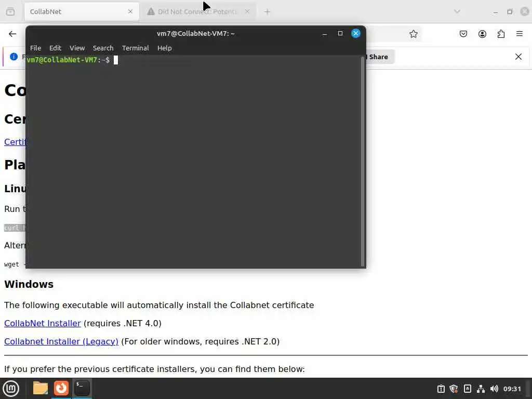The image size is (532, 399).
Task: Open the Terminal menu in the terminal window
Action: (x=136, y=48)
